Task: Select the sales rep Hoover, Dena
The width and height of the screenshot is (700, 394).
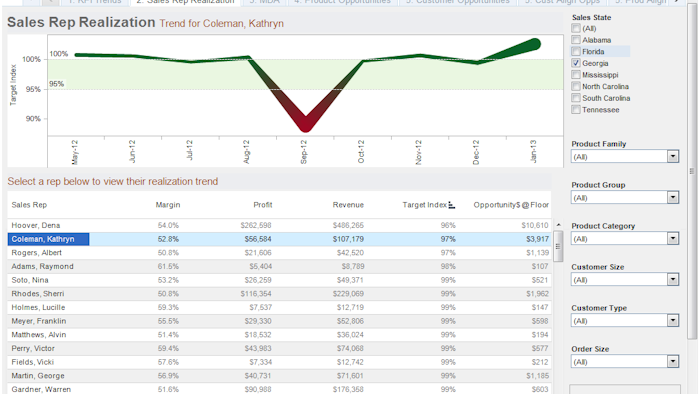Action: coord(36,225)
